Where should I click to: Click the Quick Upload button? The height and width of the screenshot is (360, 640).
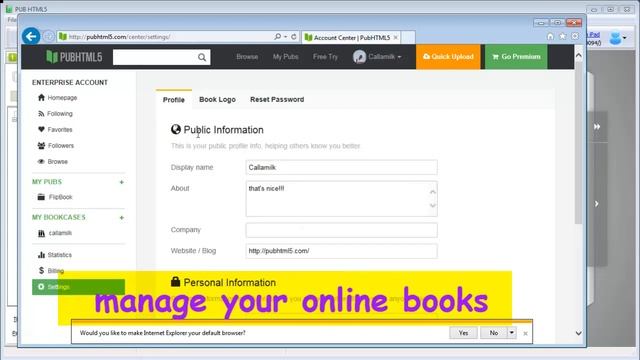tap(448, 57)
